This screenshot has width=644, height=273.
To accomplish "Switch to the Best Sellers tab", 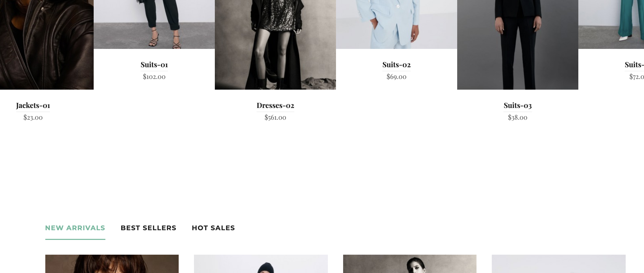I will tap(148, 228).
